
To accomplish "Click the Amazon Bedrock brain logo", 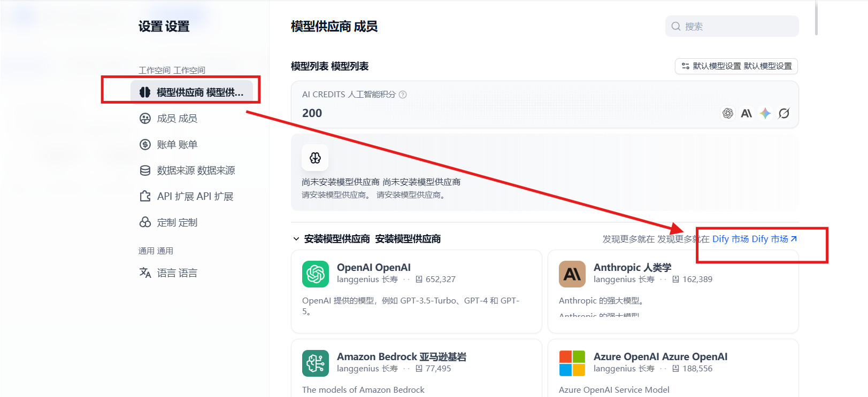I will (316, 363).
